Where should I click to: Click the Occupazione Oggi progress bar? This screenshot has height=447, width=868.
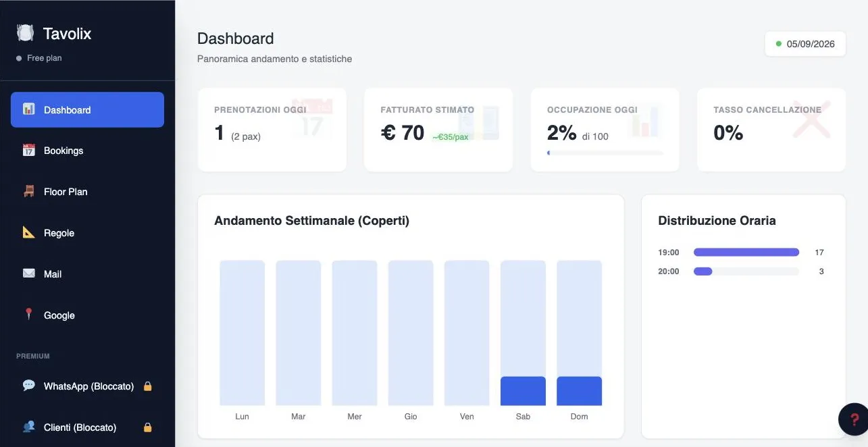(x=605, y=153)
